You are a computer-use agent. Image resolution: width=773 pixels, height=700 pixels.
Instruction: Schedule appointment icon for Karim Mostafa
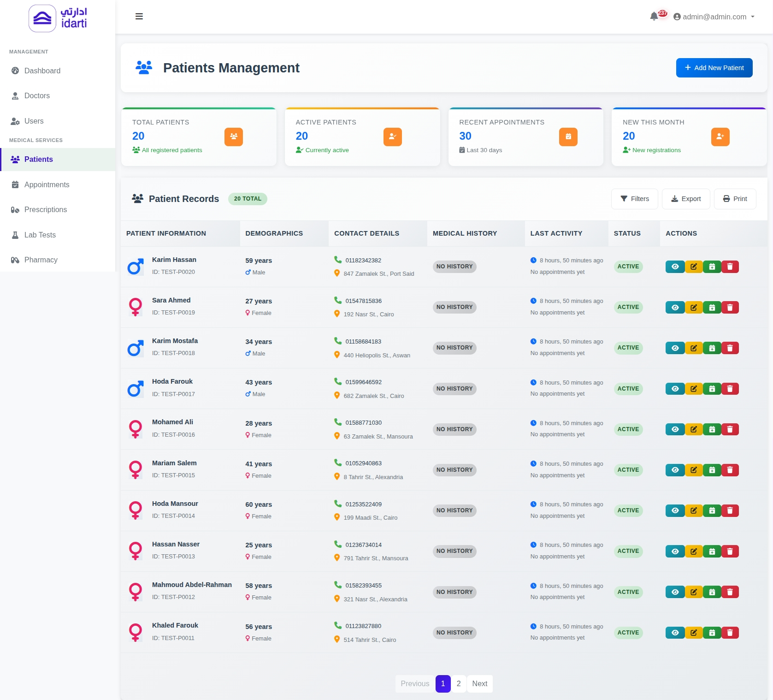coord(712,348)
